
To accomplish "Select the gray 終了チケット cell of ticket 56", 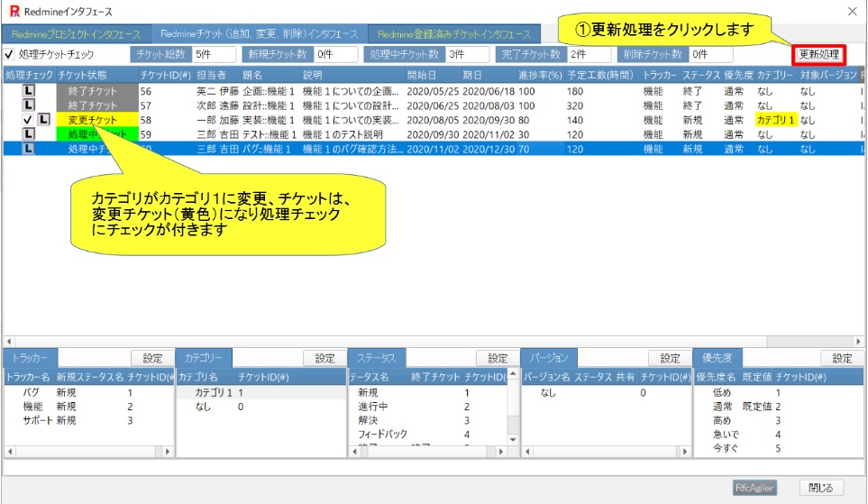I will (96, 91).
